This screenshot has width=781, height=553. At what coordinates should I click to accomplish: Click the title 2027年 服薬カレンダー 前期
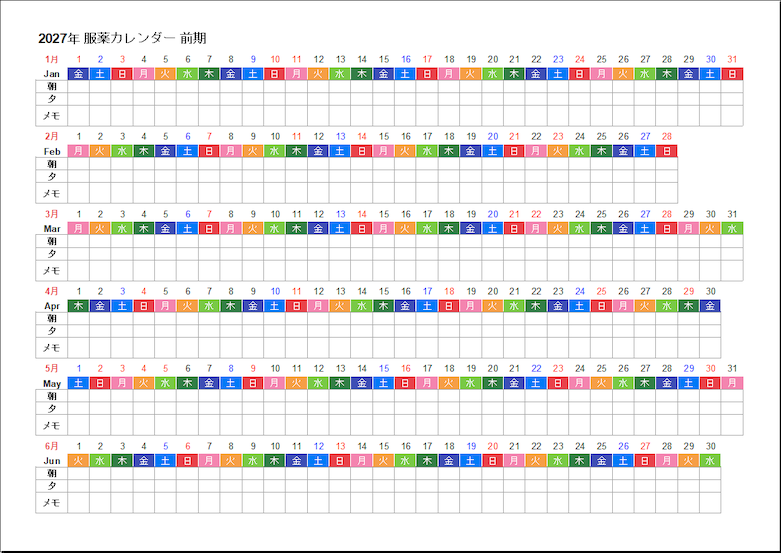coord(122,38)
